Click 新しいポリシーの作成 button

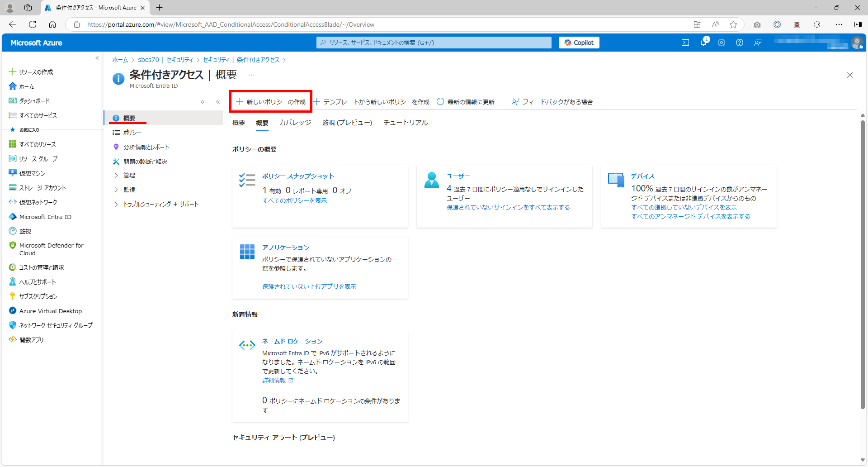[271, 102]
